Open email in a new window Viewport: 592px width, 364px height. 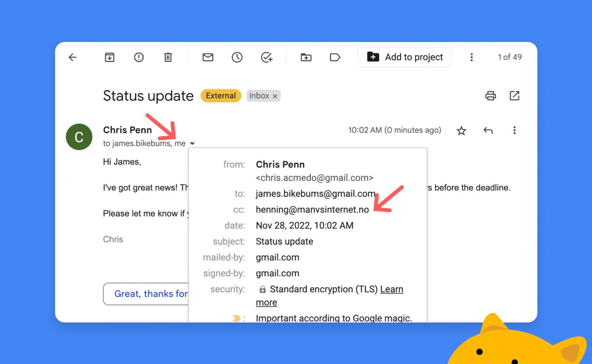[515, 96]
